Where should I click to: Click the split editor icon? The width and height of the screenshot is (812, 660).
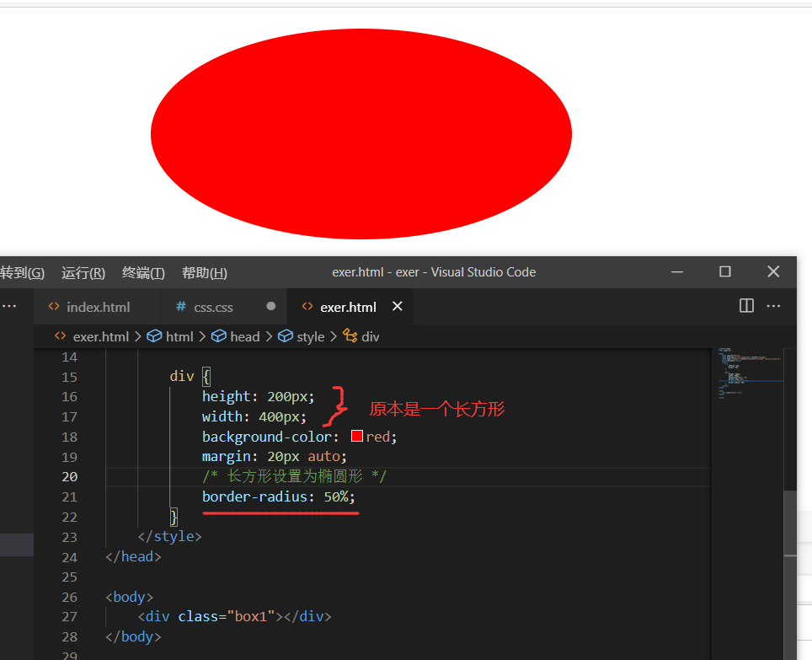coord(746,306)
